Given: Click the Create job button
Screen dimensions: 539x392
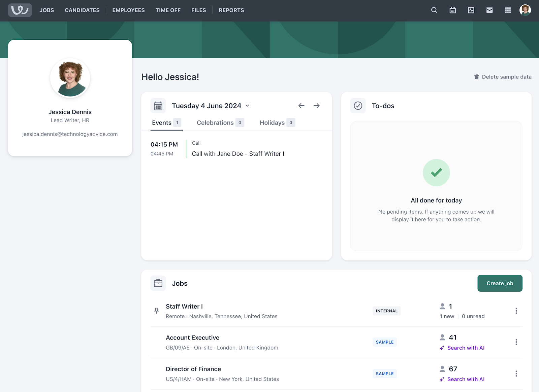Looking at the screenshot, I should tap(500, 283).
